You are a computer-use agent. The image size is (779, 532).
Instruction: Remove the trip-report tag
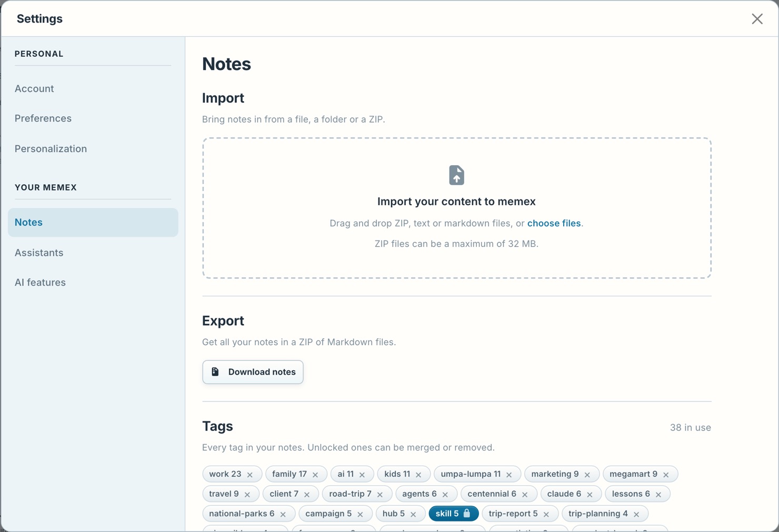tap(546, 514)
